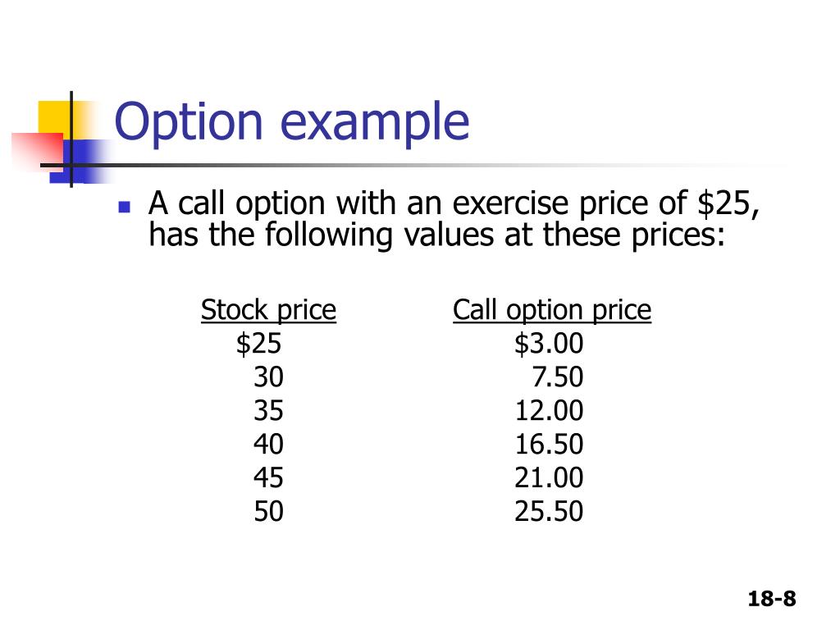Image resolution: width=840 pixels, height=630 pixels.
Task: Click the 'Option example' slide title
Action: click(x=292, y=123)
